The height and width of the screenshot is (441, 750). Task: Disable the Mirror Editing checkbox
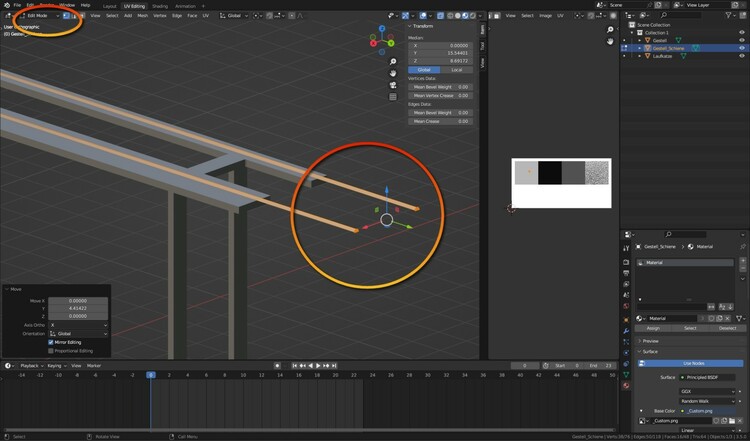click(x=52, y=342)
